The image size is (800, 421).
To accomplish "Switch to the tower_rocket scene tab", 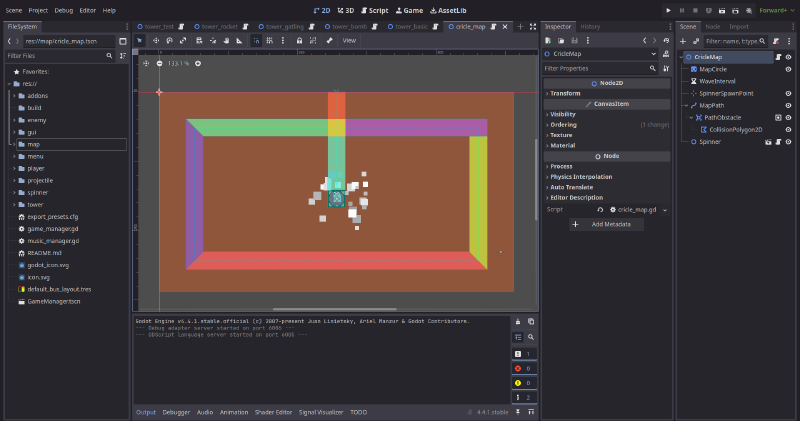I will click(x=220, y=26).
